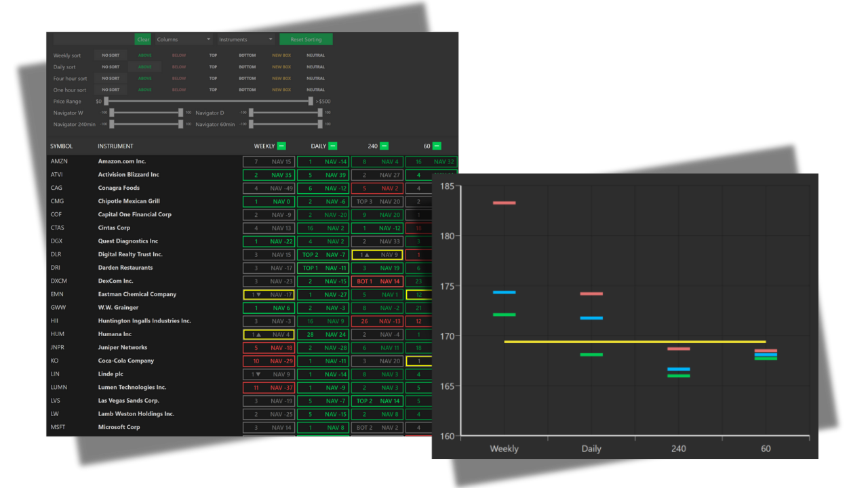This screenshot has width=868, height=488.
Task: Choose BELOW in the Four hour sort row
Action: tap(179, 79)
